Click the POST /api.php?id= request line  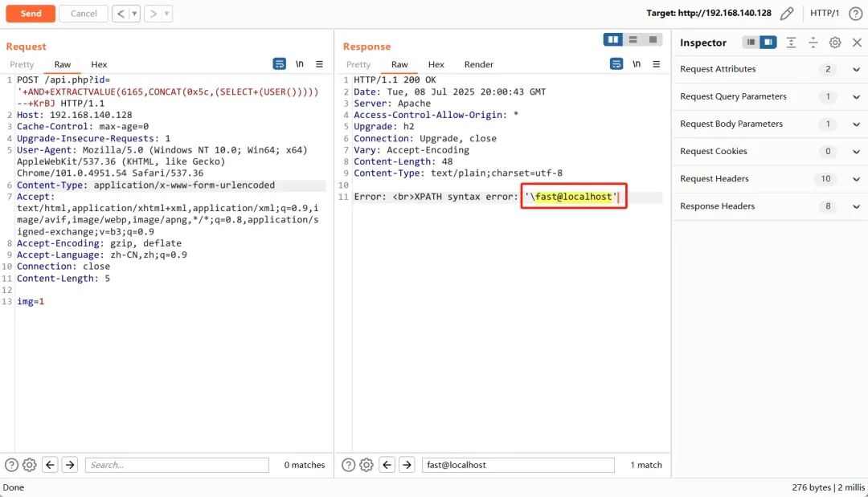click(x=63, y=80)
